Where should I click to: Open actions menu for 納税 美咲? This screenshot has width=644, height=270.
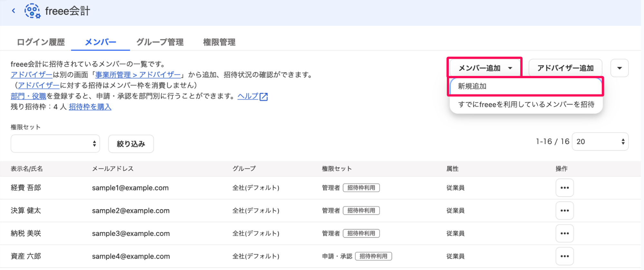tap(564, 233)
